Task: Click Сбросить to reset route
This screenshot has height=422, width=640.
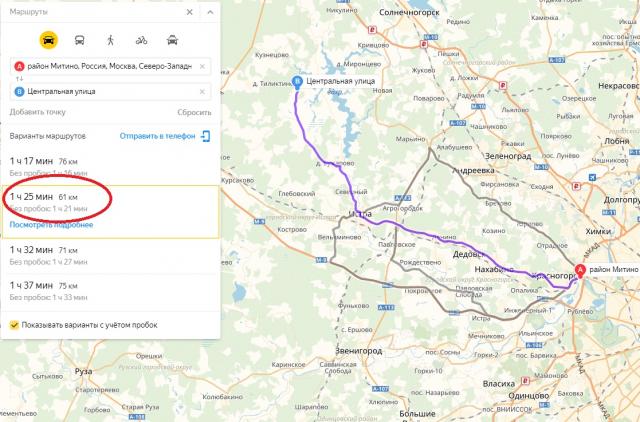Action: (x=194, y=112)
